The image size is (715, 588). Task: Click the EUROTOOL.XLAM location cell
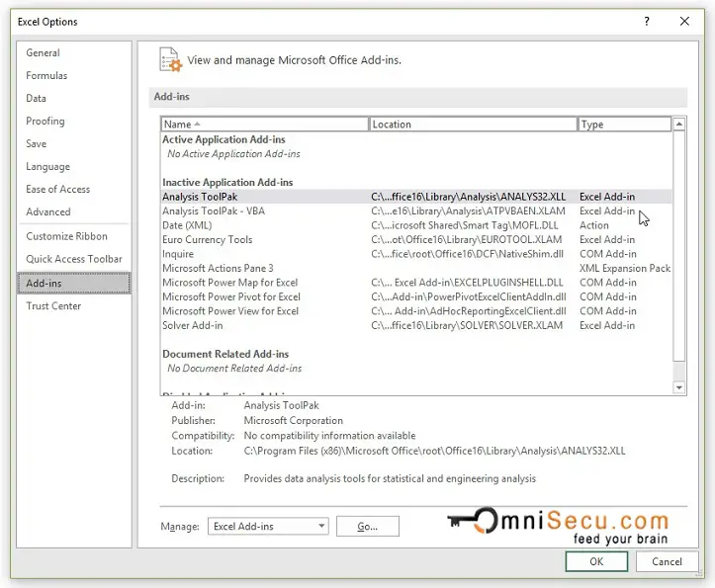pyautogui.click(x=467, y=240)
